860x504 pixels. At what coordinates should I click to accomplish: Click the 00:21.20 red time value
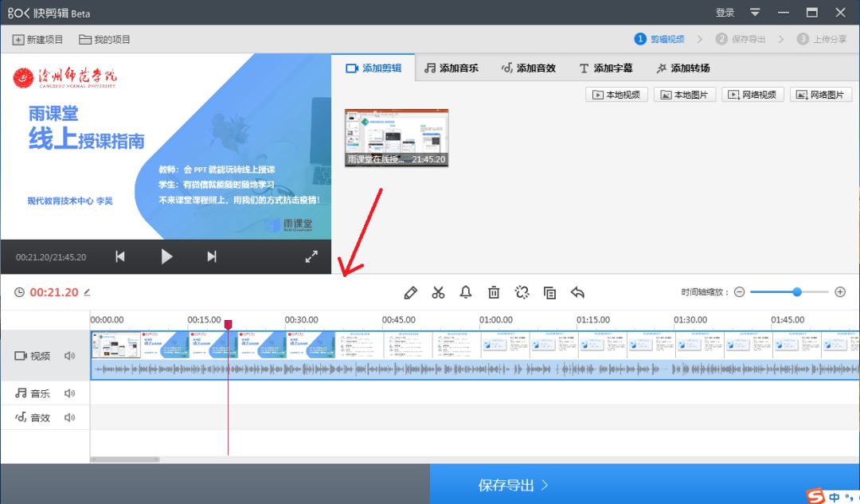54,292
